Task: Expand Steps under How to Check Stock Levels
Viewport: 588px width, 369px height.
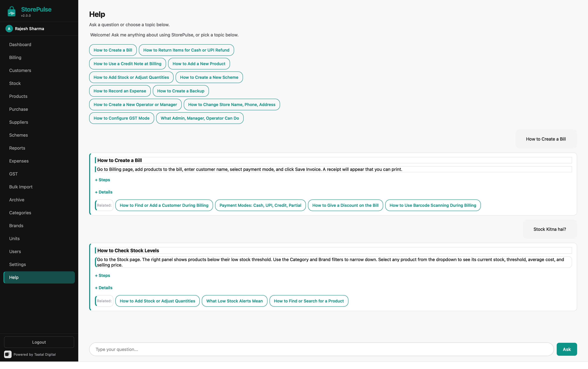Action: point(102,276)
